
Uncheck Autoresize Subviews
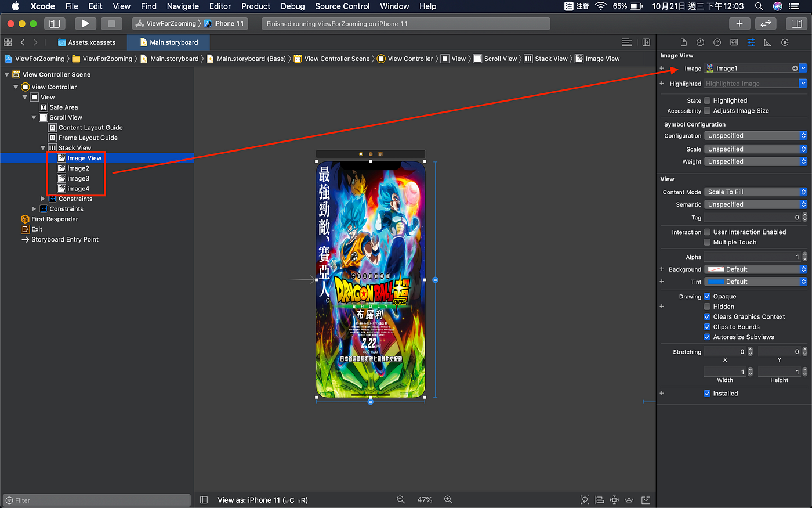point(707,337)
